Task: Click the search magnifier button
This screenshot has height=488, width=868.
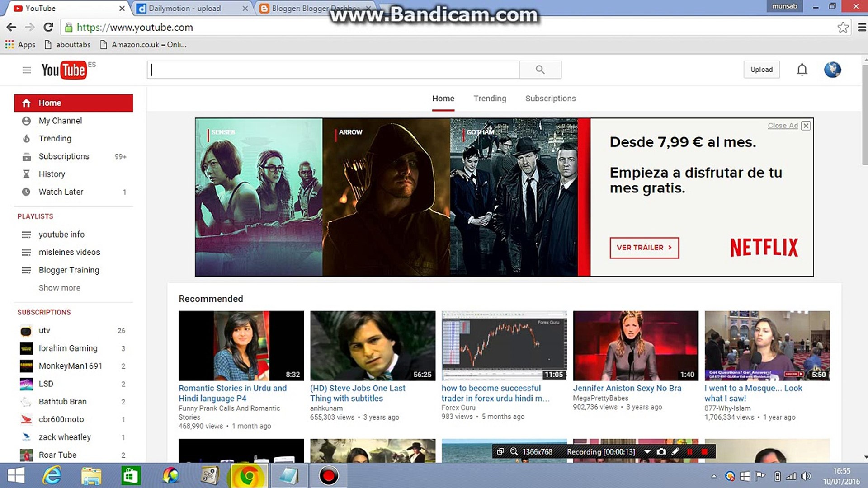Action: (540, 70)
